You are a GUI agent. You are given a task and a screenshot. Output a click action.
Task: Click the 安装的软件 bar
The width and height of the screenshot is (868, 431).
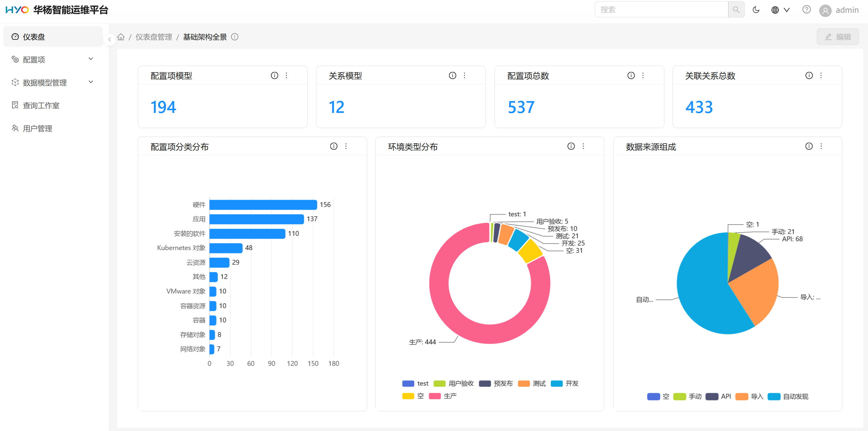click(247, 233)
